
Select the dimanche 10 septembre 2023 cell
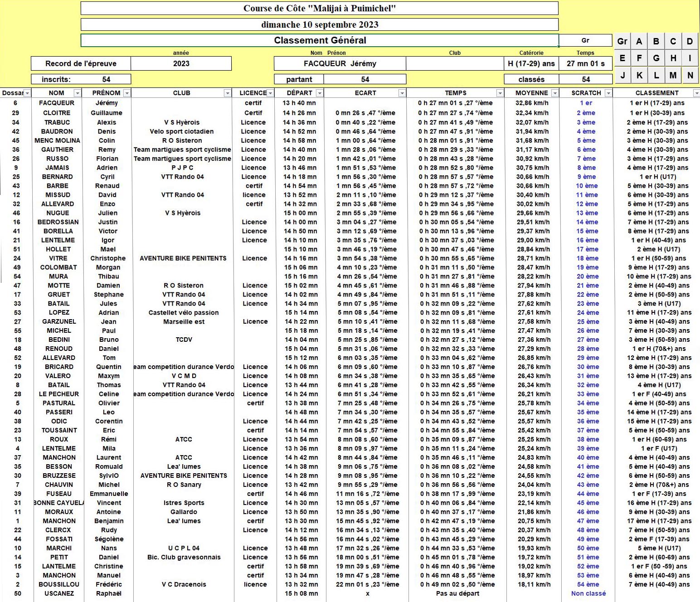[x=320, y=24]
